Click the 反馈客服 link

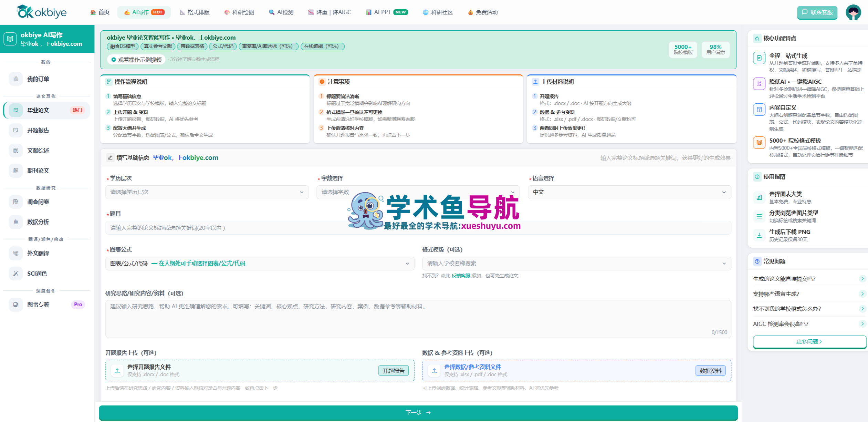pos(461,276)
